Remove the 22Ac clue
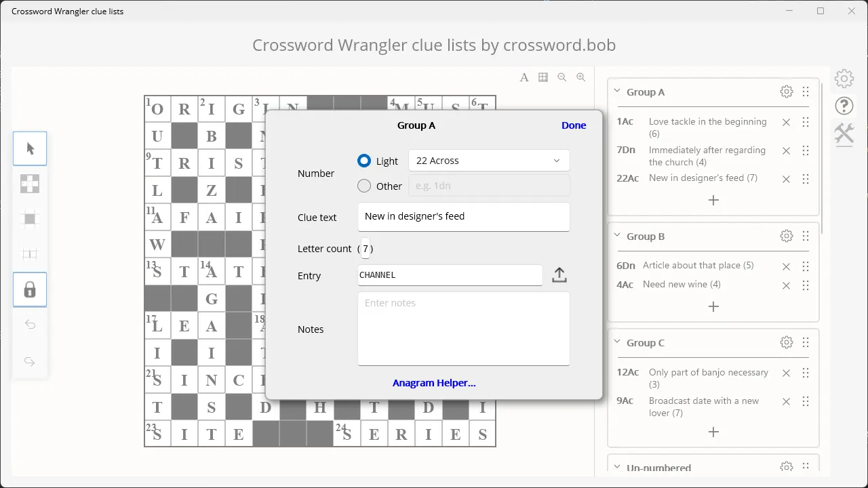The width and height of the screenshot is (868, 488). click(786, 180)
